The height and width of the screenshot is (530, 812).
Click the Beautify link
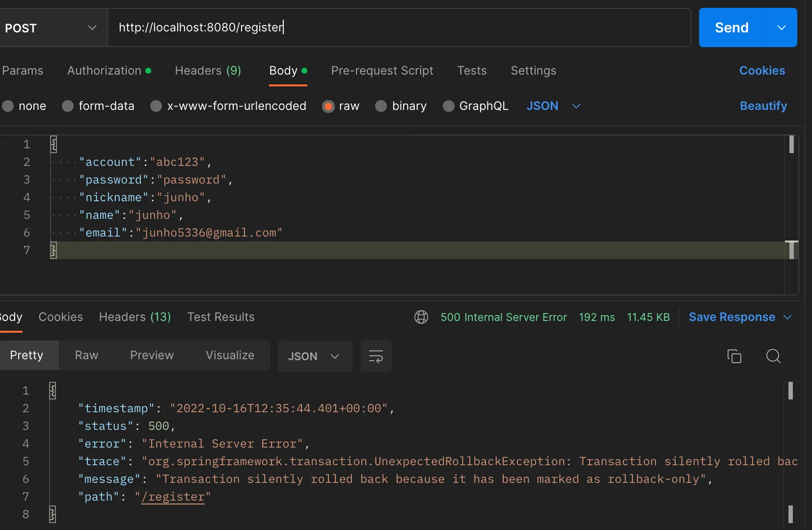coord(763,106)
